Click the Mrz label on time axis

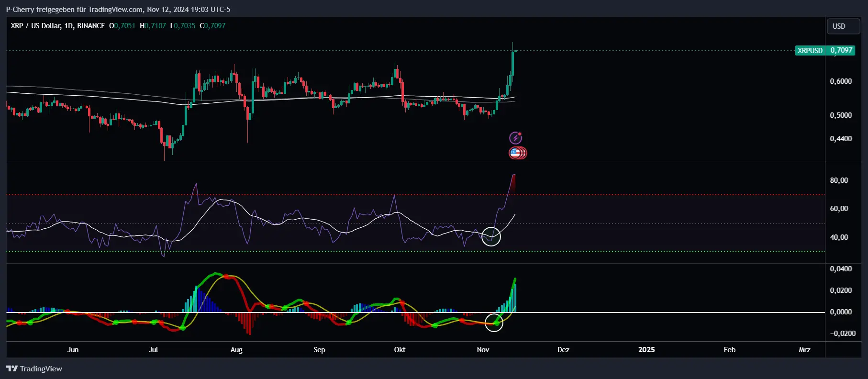pyautogui.click(x=804, y=349)
